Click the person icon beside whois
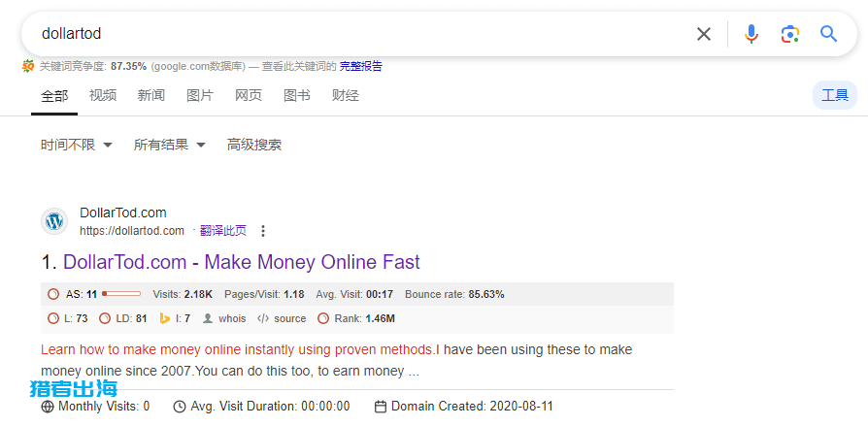The width and height of the screenshot is (868, 426). click(208, 318)
